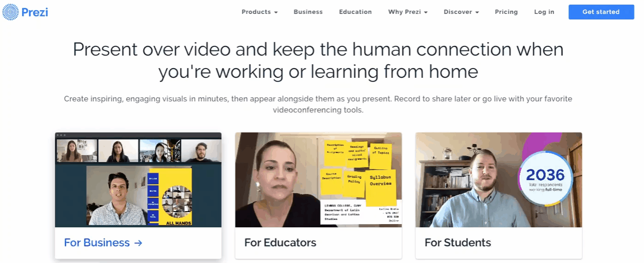Expand the Discover dropdown menu

[x=461, y=12]
